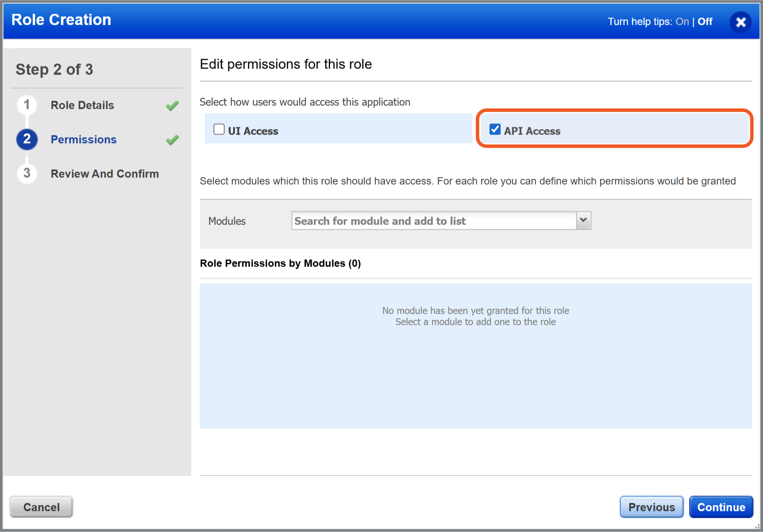Click the Continue button
The height and width of the screenshot is (532, 763).
721,507
